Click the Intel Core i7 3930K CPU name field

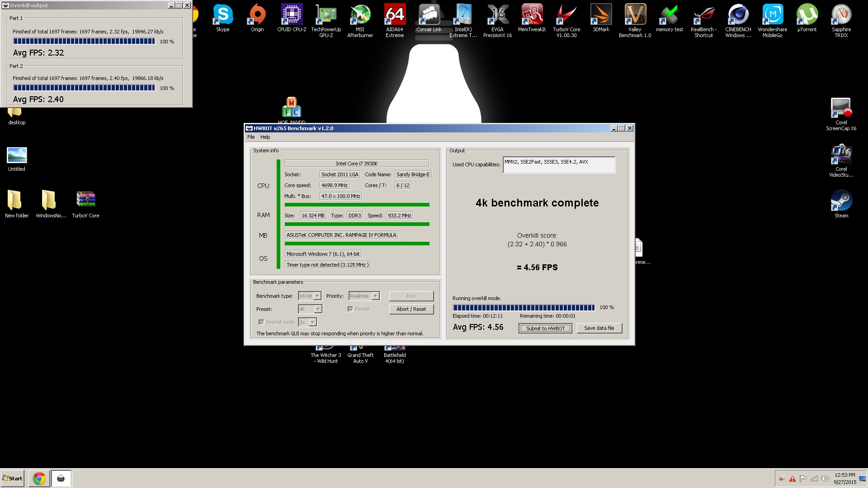(x=357, y=164)
